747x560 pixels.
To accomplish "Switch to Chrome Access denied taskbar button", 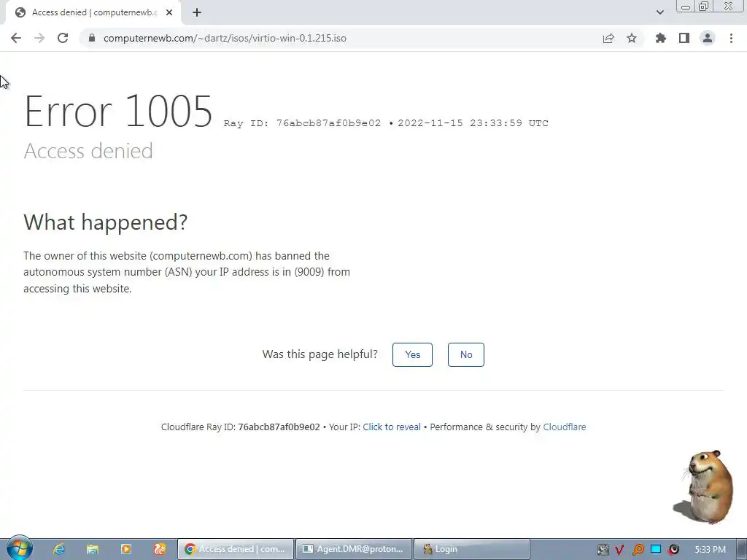I will [x=236, y=549].
